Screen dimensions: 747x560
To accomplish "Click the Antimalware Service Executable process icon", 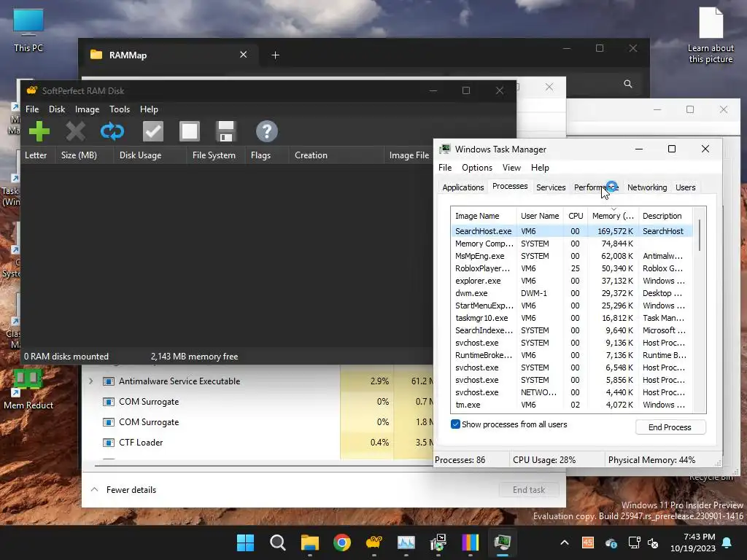I will pos(109,381).
